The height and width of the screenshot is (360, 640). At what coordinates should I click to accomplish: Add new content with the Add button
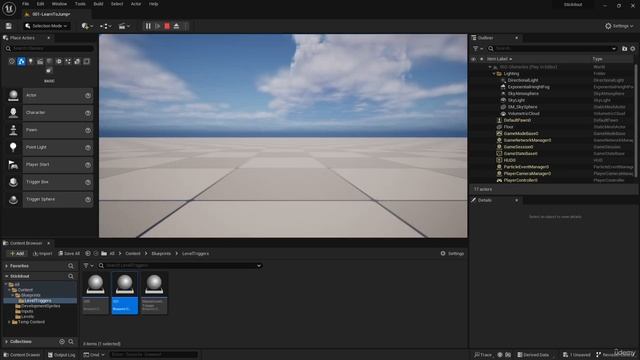[17, 253]
